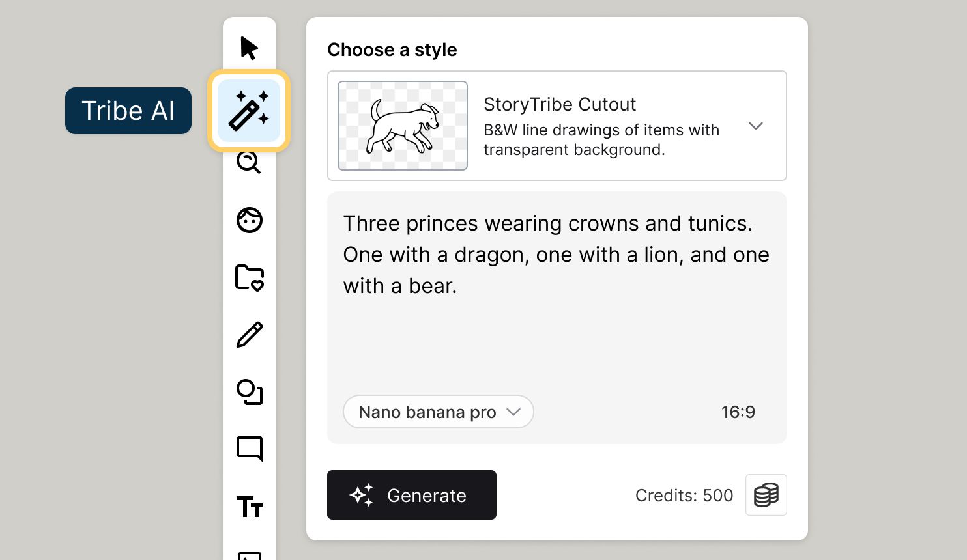Change the 16:9 aspect ratio

738,412
